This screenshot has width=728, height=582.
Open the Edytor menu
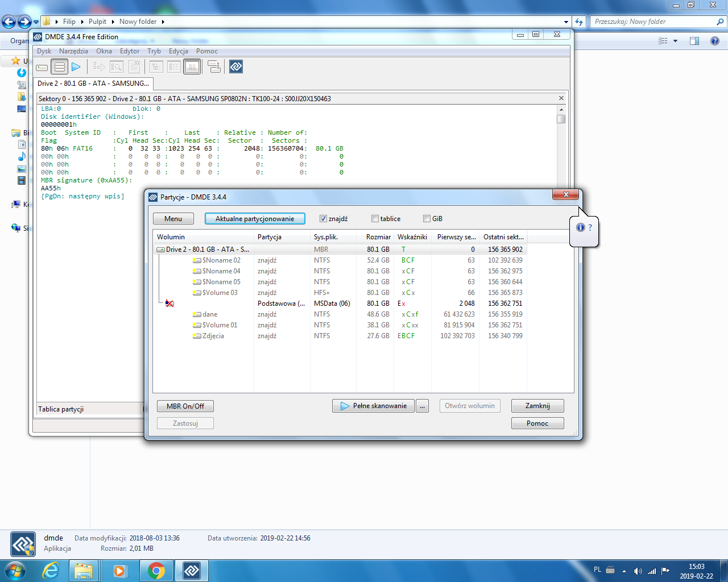(130, 51)
